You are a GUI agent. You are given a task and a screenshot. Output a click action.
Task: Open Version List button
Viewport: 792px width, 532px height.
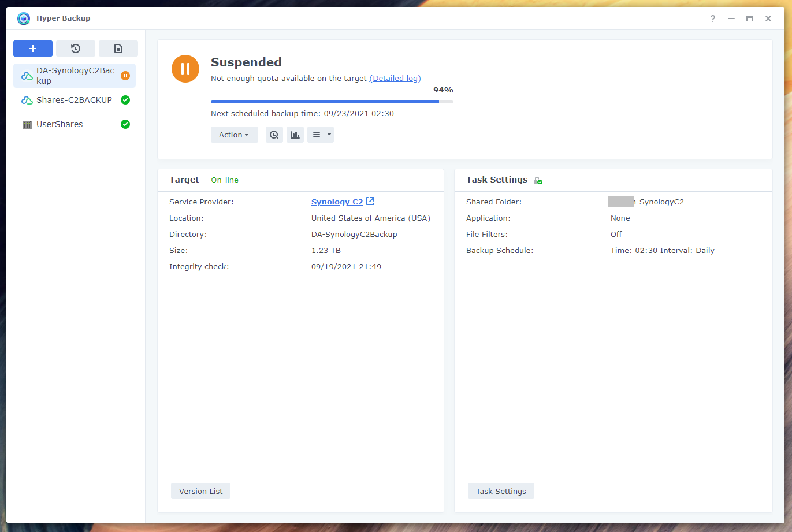(200, 491)
